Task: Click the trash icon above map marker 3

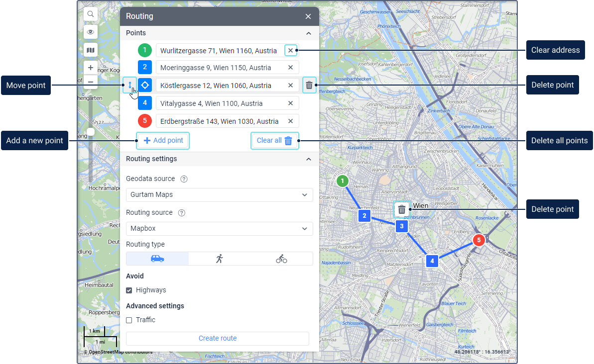Action: 402,209
